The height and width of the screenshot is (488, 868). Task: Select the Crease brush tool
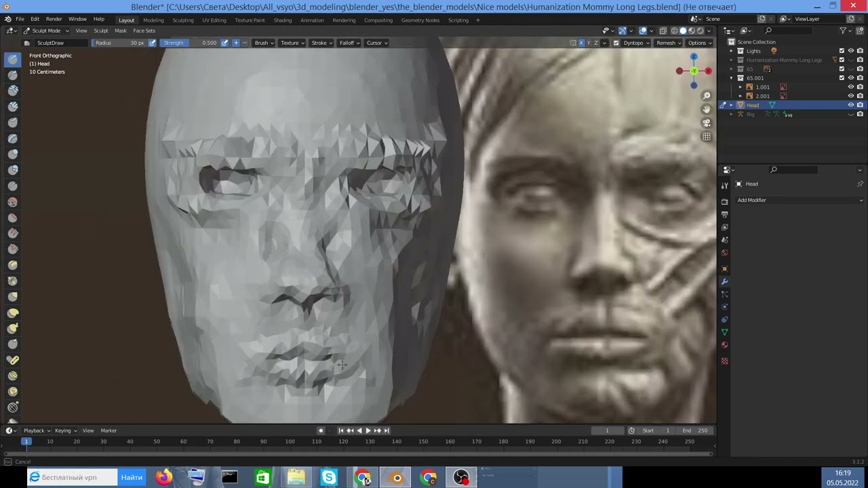pos(12,186)
